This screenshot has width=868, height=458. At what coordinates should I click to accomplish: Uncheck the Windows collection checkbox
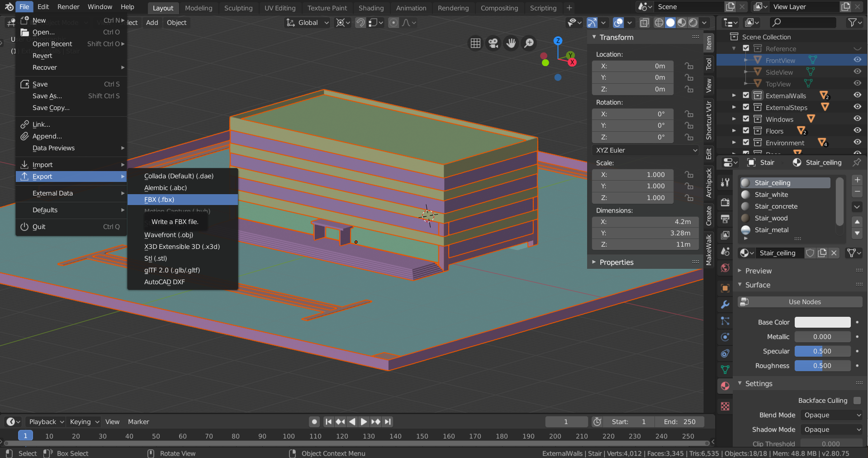click(746, 119)
